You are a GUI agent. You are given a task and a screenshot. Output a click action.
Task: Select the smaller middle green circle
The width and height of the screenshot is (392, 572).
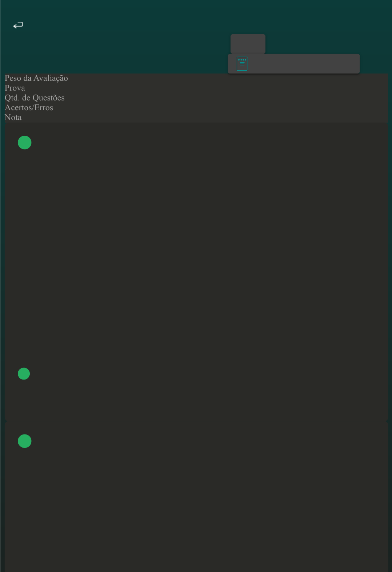coord(24,374)
